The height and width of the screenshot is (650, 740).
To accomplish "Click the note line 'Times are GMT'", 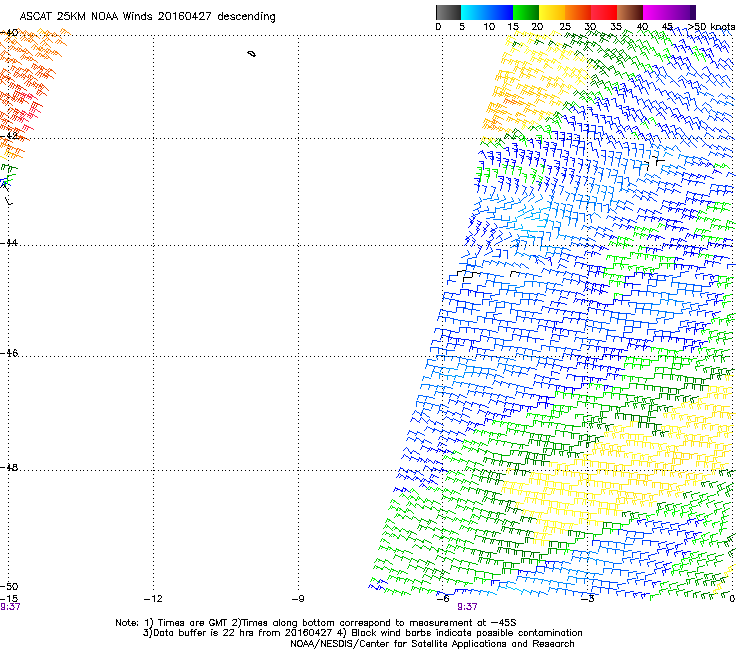I will [x=192, y=623].
